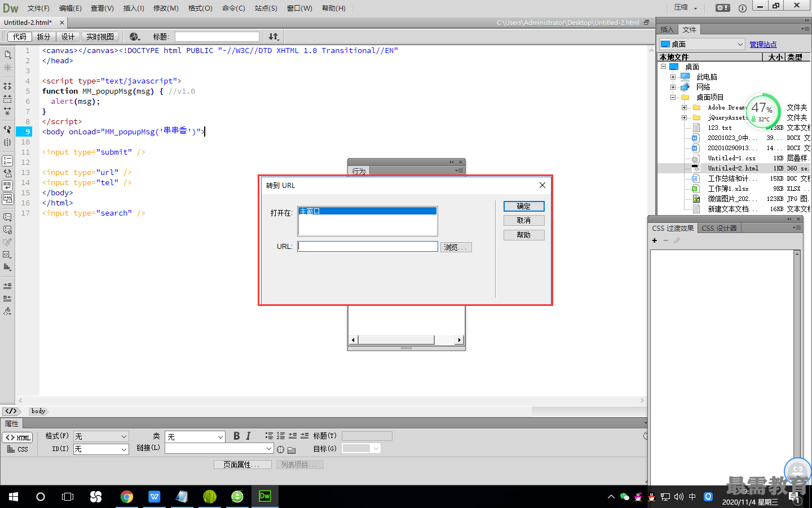Click the Preview in Browser globe icon
812x508 pixels.
click(134, 37)
